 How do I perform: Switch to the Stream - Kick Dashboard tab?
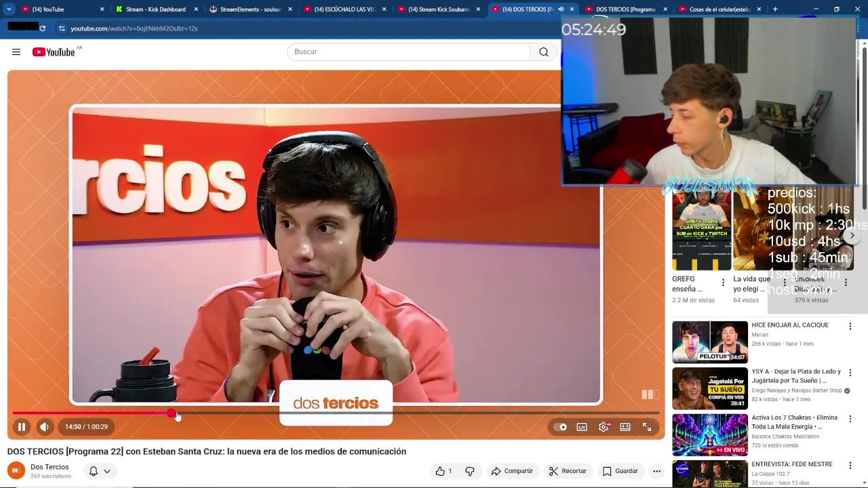click(157, 9)
